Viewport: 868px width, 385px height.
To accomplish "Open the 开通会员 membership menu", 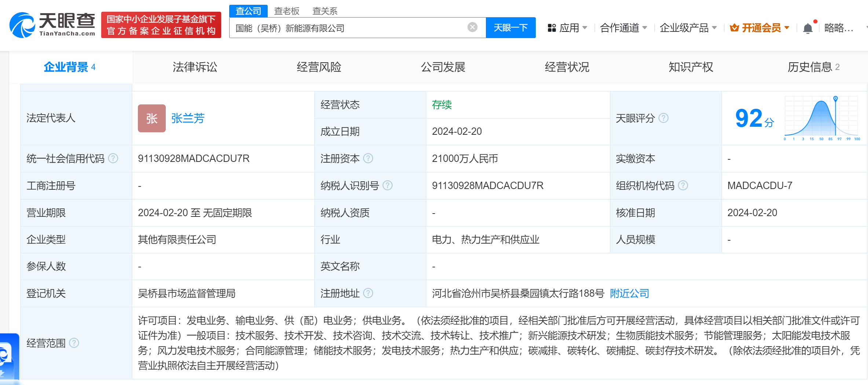I will (x=759, y=28).
